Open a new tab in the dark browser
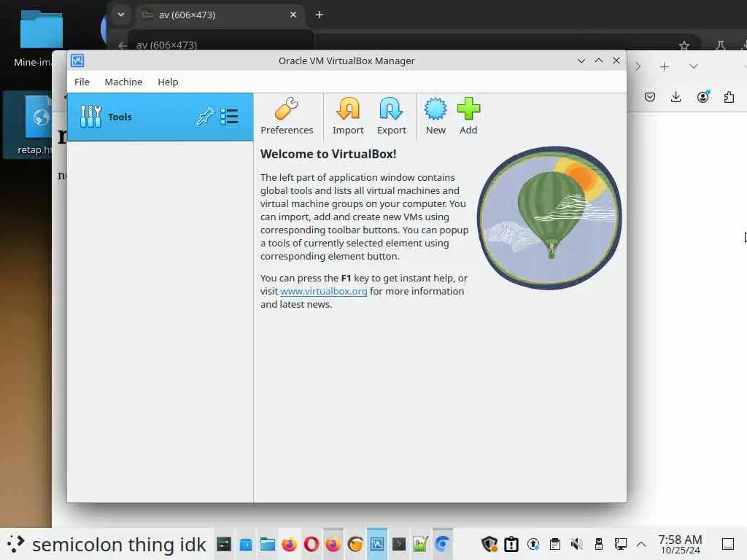The width and height of the screenshot is (747, 560). [320, 15]
